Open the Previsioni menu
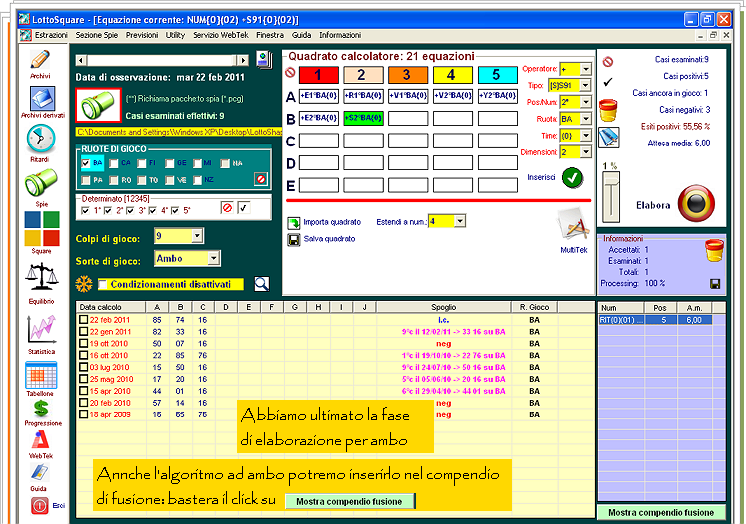Viewport: 746px width, 524px height. coord(142,35)
